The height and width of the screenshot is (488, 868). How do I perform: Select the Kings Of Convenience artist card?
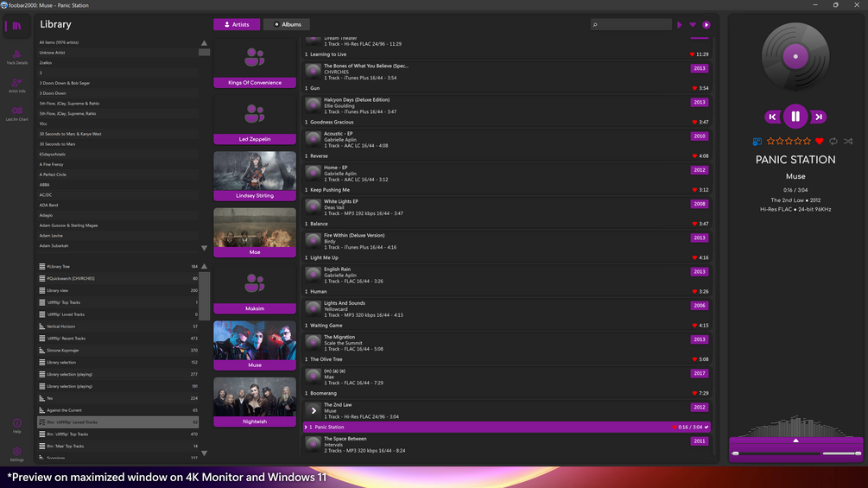255,64
